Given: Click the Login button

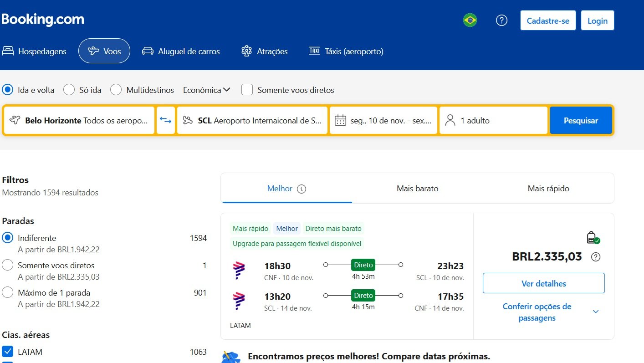Looking at the screenshot, I should (x=598, y=20).
